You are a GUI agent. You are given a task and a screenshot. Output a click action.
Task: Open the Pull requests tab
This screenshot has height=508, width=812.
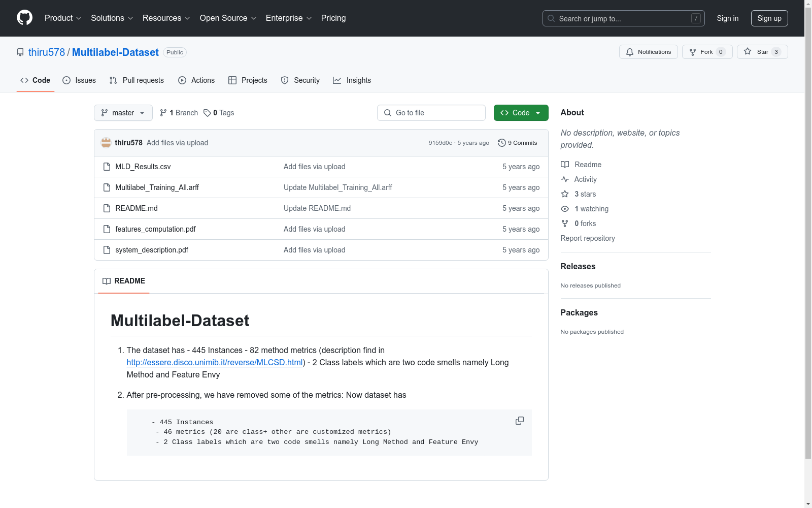(137, 80)
